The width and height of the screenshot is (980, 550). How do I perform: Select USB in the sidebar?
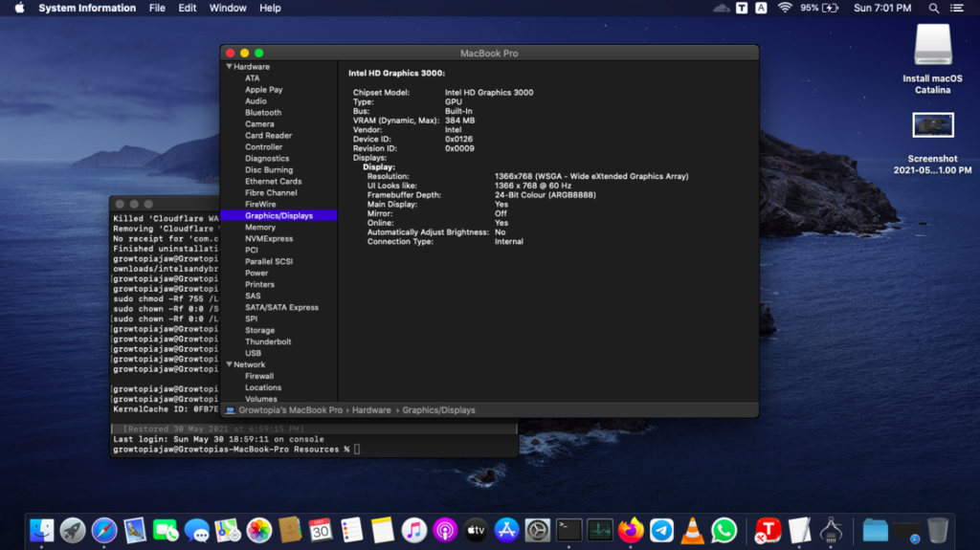(x=253, y=353)
